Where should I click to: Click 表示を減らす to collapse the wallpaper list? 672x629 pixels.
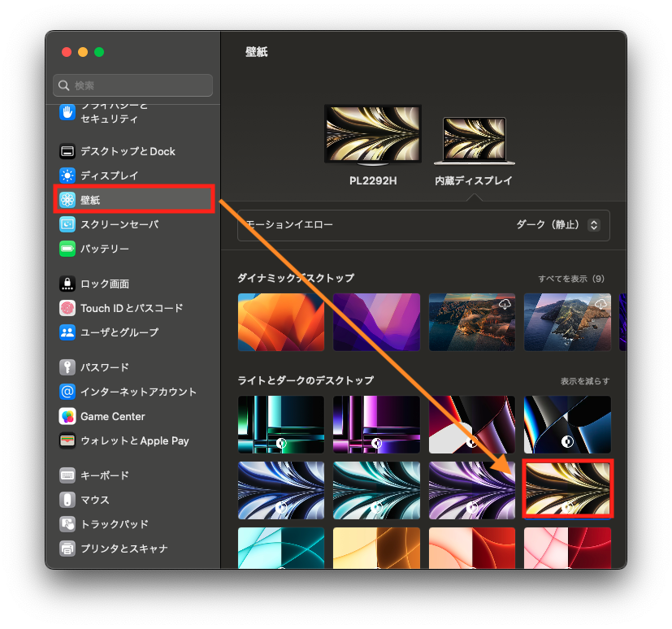pyautogui.click(x=585, y=381)
